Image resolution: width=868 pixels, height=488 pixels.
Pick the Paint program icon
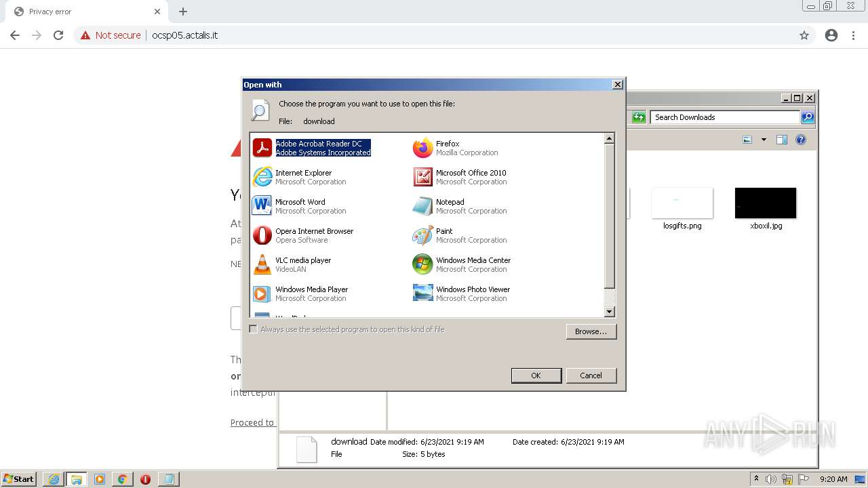pos(423,235)
